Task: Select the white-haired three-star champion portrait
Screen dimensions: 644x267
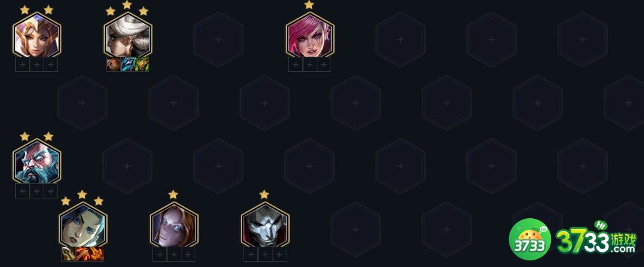Action: [x=128, y=36]
